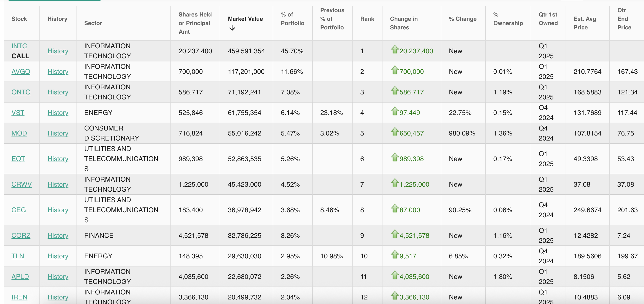Open History link for ONTO
Image resolution: width=644 pixels, height=304 pixels.
coord(58,92)
